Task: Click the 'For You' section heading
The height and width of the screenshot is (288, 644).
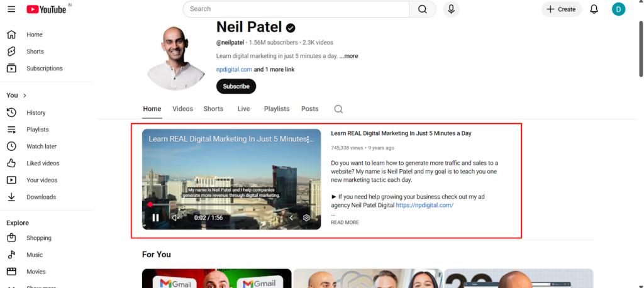Action: coord(157,255)
